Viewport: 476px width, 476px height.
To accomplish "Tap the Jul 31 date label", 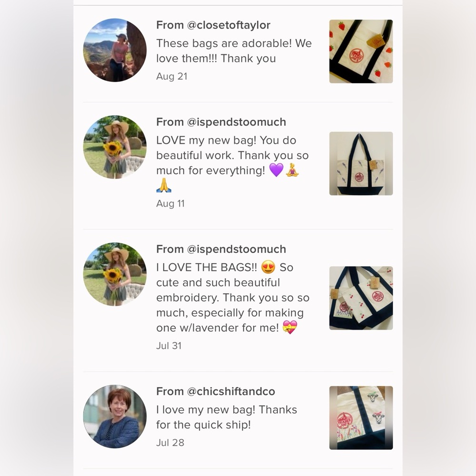I will pyautogui.click(x=169, y=346).
